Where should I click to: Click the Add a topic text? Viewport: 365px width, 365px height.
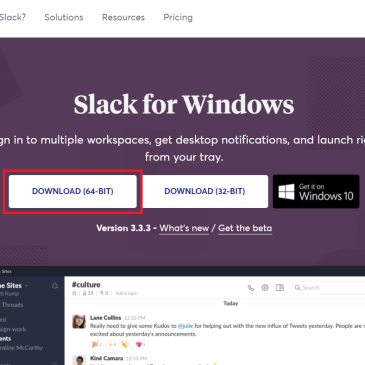click(x=126, y=293)
